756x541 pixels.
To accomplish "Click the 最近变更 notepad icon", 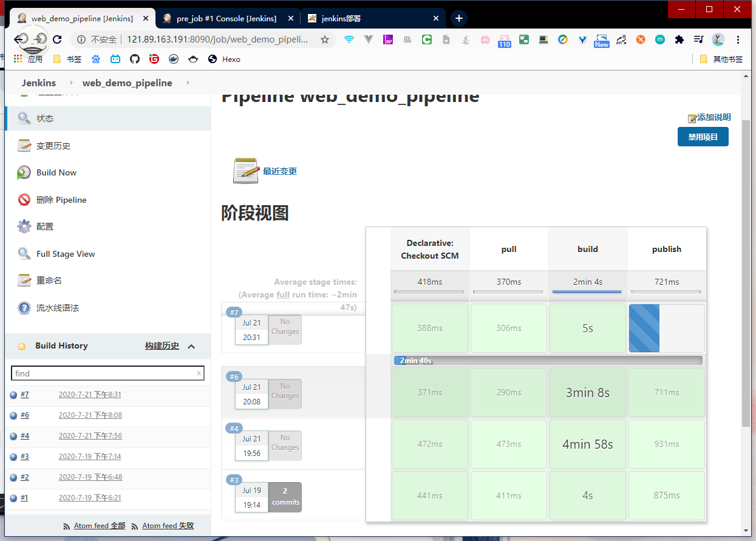I will click(246, 171).
